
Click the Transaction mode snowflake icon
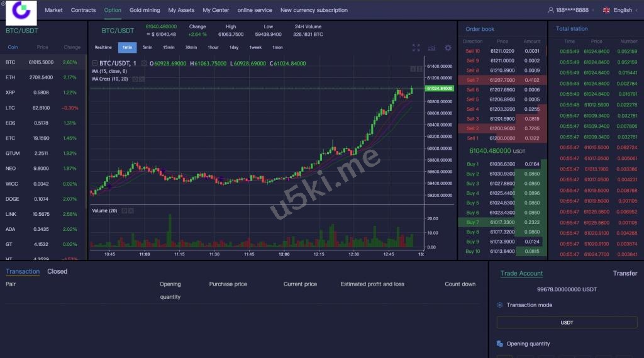[500, 305]
